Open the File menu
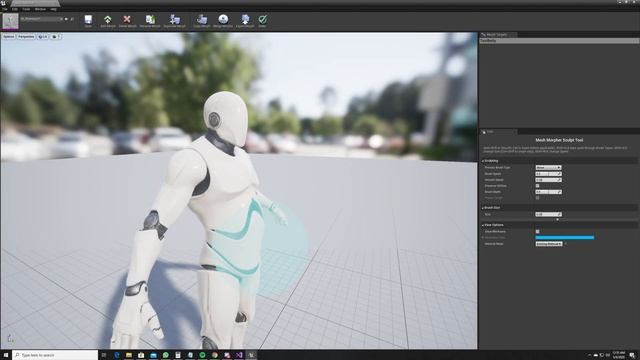The width and height of the screenshot is (640, 360). click(x=4, y=9)
